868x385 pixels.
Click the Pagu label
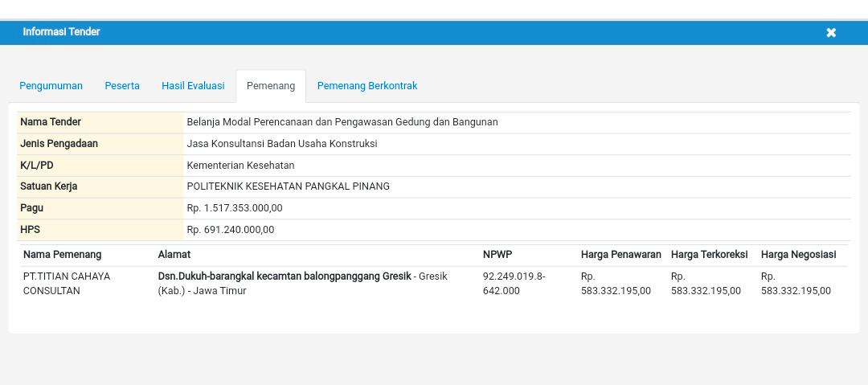click(31, 207)
